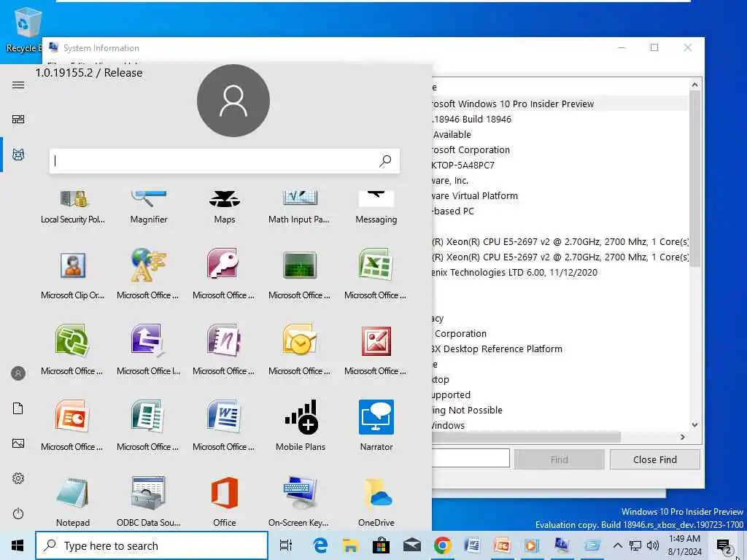Image resolution: width=747 pixels, height=560 pixels.
Task: Open Microsoft Office Picture Manager
Action: point(376,350)
